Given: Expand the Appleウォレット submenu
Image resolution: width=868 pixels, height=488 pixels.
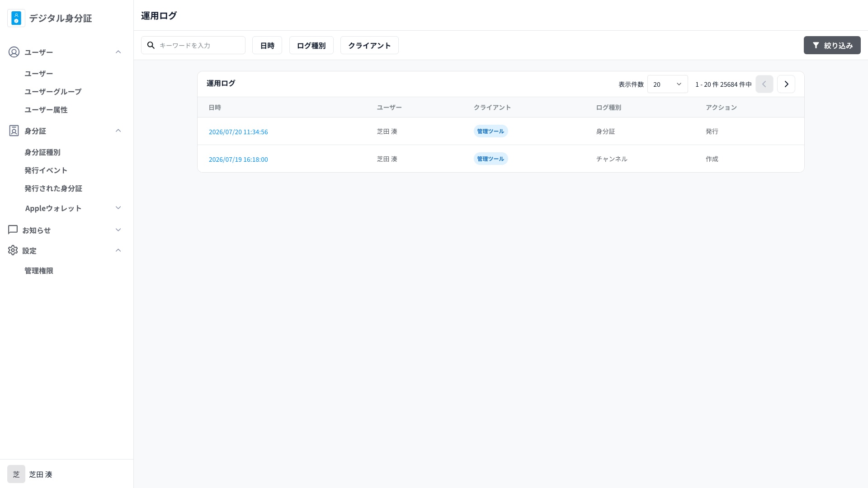Looking at the screenshot, I should coord(118,208).
